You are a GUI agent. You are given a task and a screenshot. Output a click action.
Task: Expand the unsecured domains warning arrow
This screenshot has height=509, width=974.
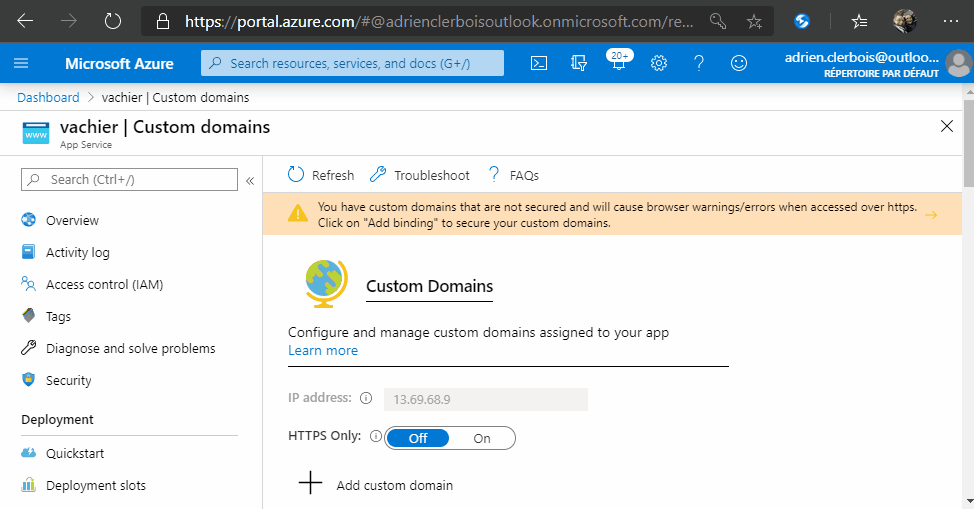(x=930, y=215)
